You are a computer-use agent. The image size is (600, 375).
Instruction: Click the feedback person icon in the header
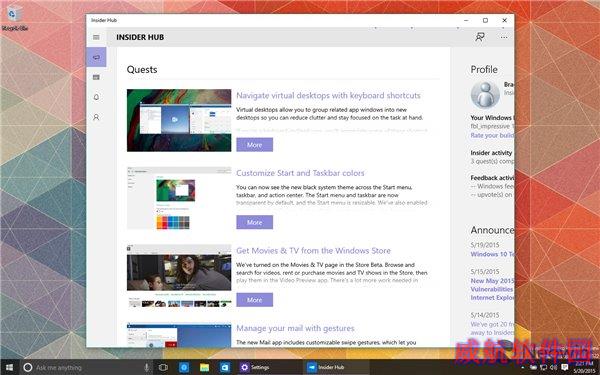click(480, 37)
